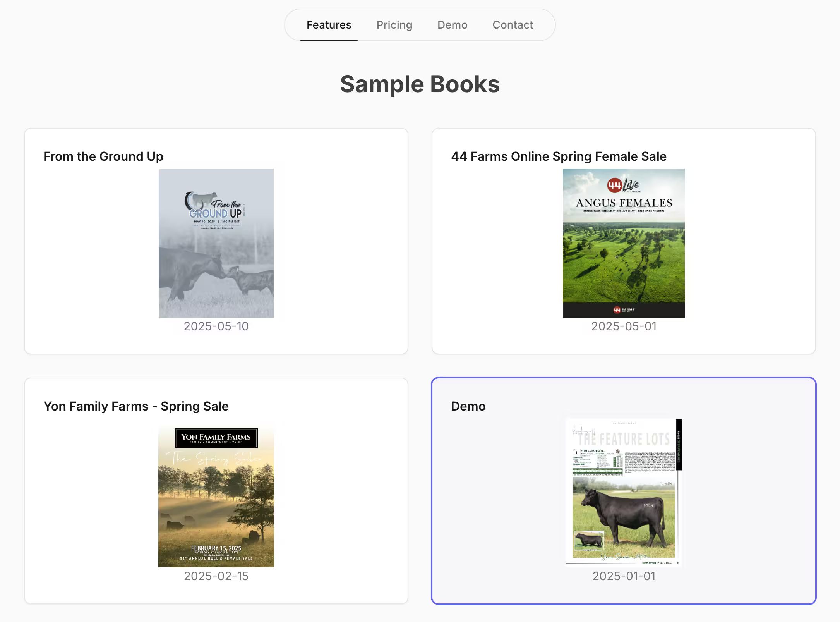The image size is (840, 622).
Task: Go to the Demo tab in navigation
Action: 452,25
